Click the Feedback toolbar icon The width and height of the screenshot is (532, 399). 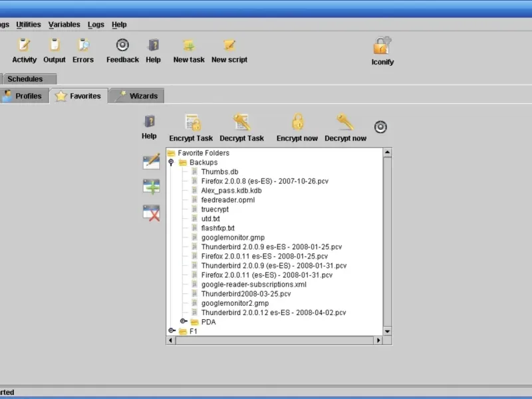click(x=122, y=45)
